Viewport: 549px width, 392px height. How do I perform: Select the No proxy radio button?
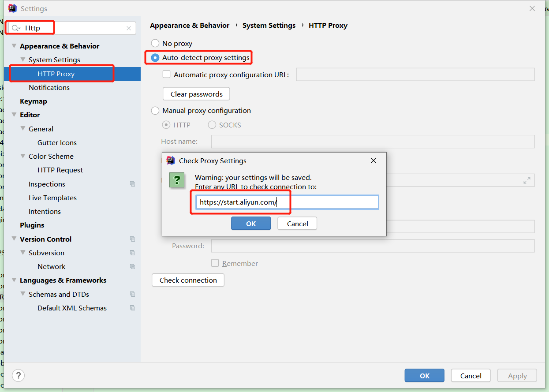point(155,43)
